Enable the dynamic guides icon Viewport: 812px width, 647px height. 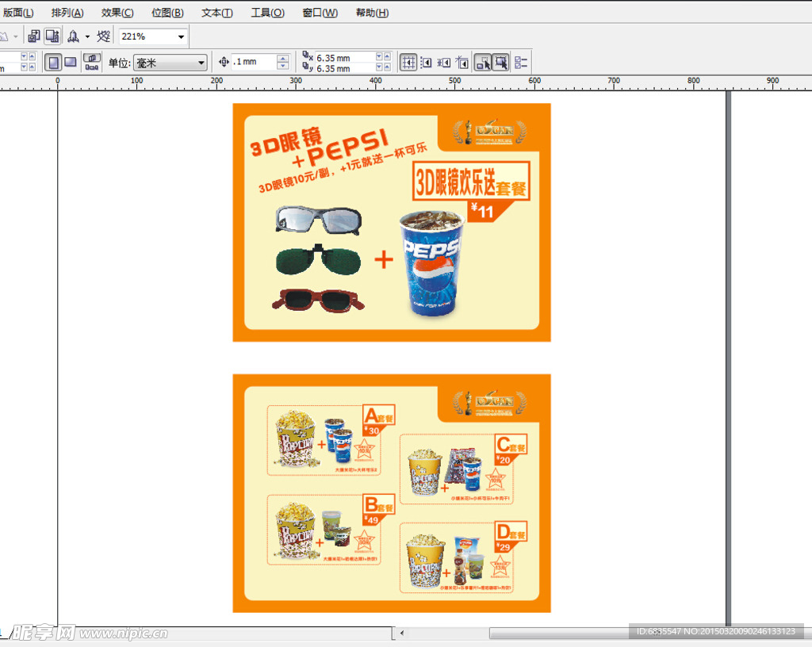click(462, 62)
